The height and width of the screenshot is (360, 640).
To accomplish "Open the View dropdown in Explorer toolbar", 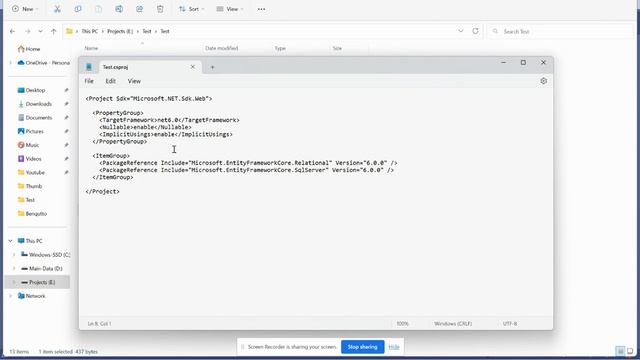I will pos(230,9).
